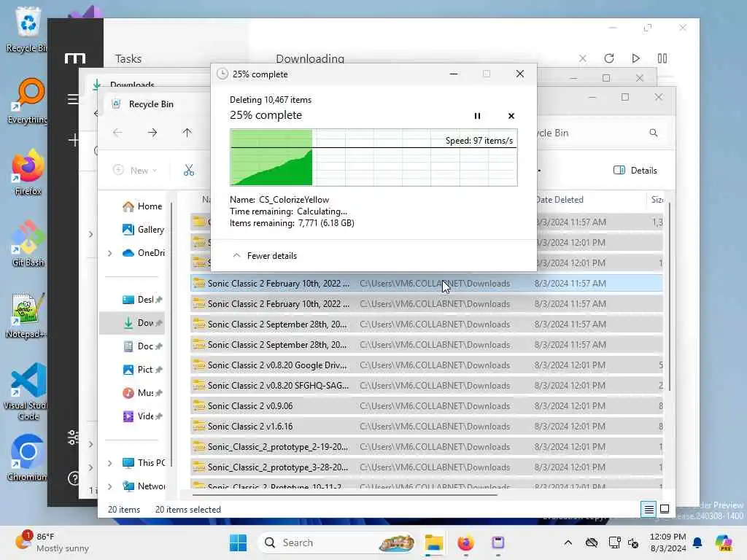Remove task with X in Downloading toolbar

point(582,58)
